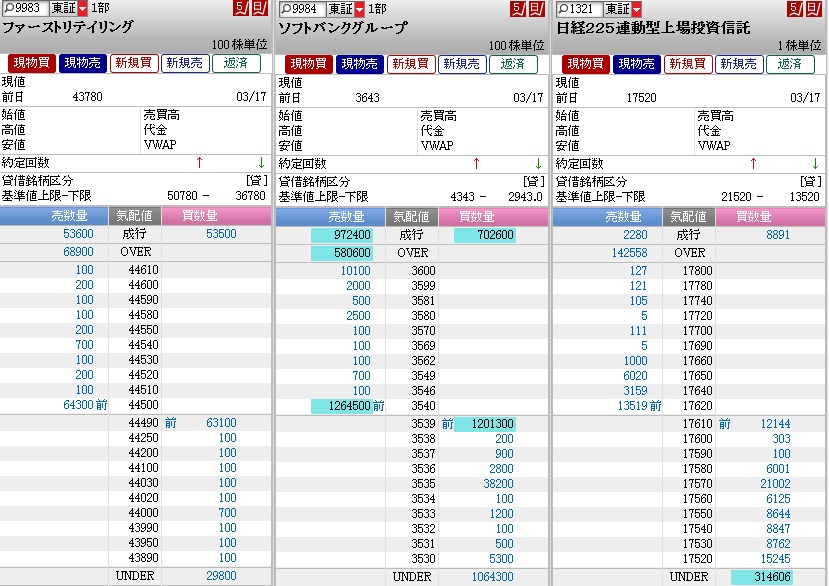Click the '5' icon in the 日経225 ETF panel
Viewport: 829px width, 586px height.
[x=793, y=9]
